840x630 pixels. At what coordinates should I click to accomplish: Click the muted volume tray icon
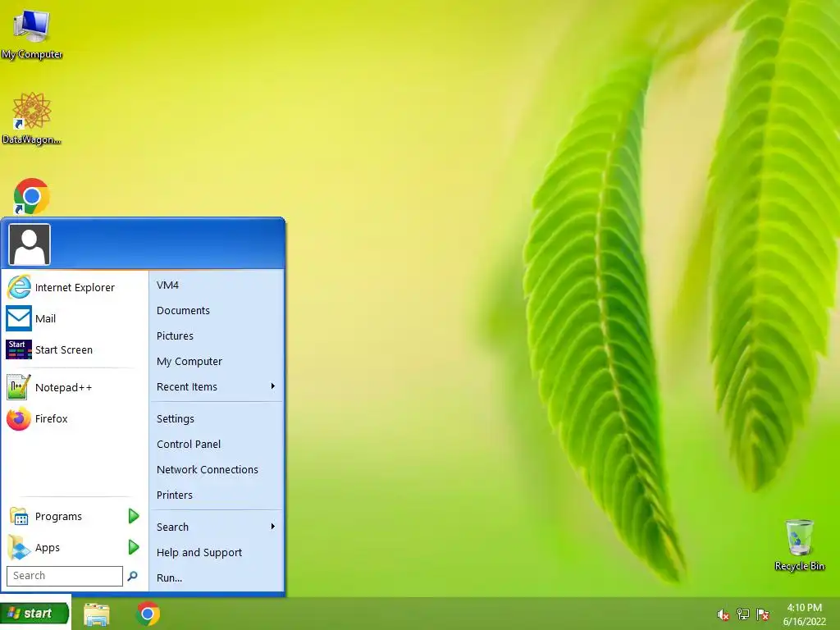(723, 614)
